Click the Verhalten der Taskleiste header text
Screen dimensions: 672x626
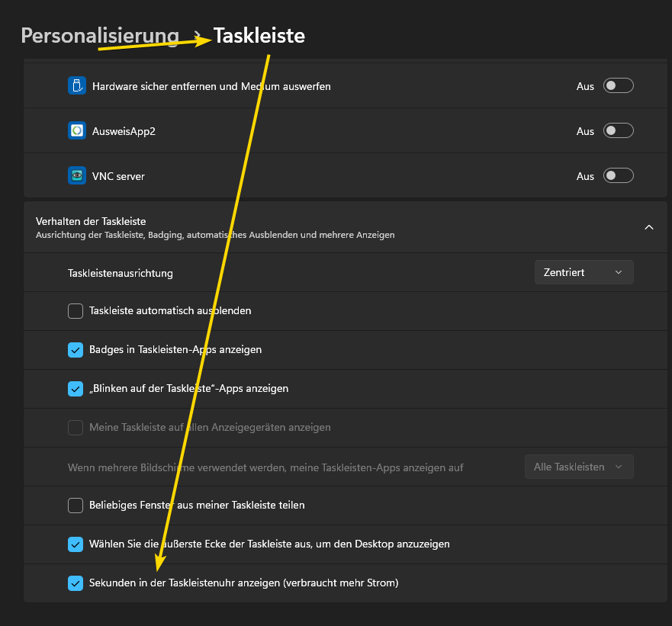91,221
